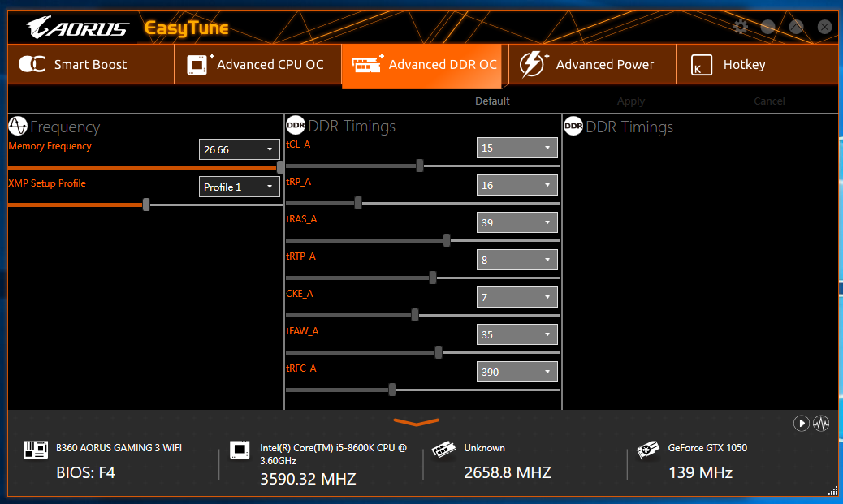Click the Advanced DDR OC memory icon
The width and height of the screenshot is (843, 504).
(368, 64)
